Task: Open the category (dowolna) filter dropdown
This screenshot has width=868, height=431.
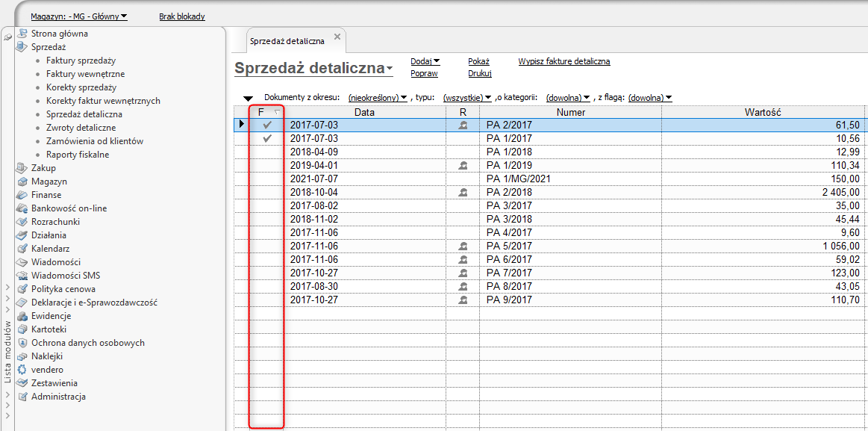Action: coord(568,98)
